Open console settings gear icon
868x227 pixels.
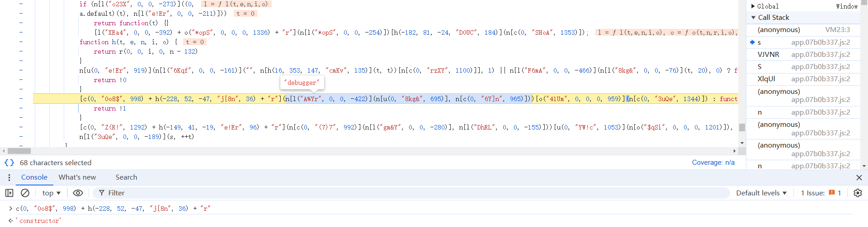click(858, 193)
